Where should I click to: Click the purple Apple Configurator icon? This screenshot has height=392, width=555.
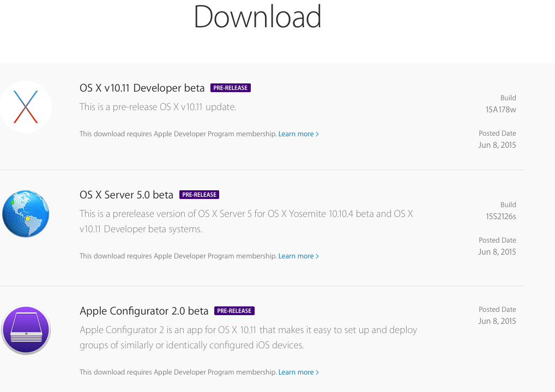(26, 330)
